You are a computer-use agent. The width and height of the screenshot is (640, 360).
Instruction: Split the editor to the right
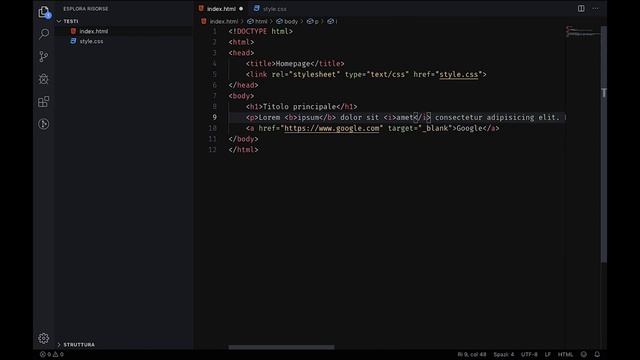(x=581, y=9)
